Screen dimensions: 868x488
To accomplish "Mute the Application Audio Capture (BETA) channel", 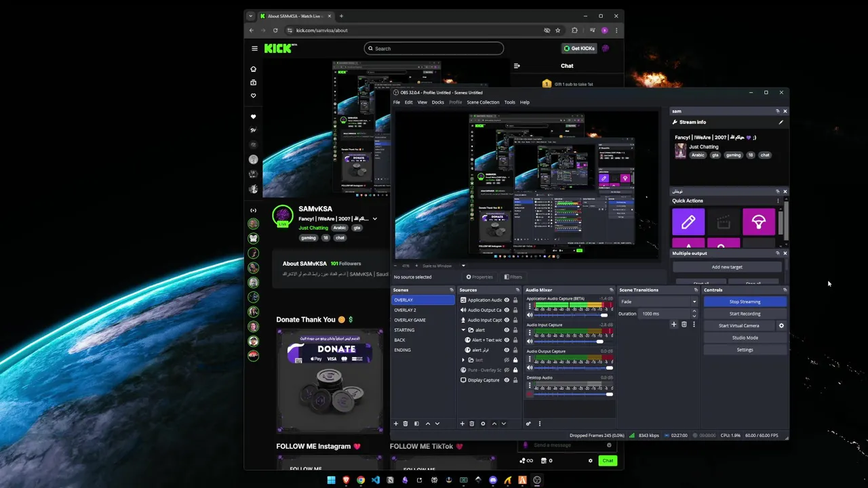I will 530,315.
